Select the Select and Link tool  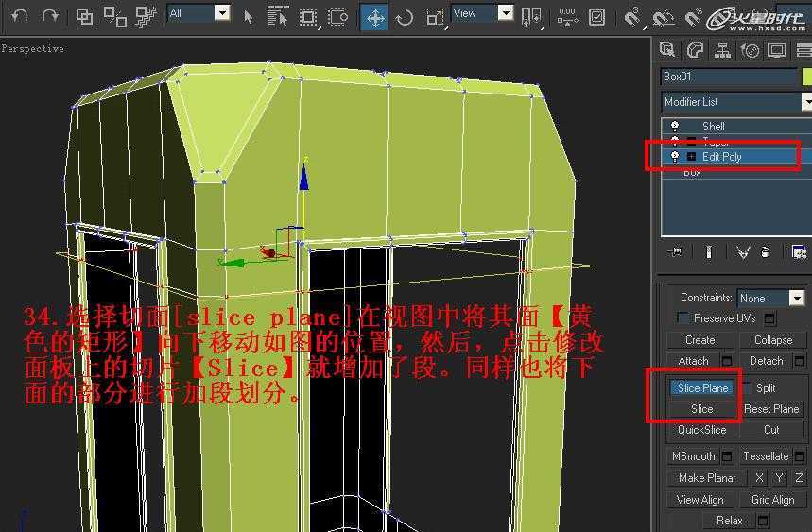coord(84,17)
